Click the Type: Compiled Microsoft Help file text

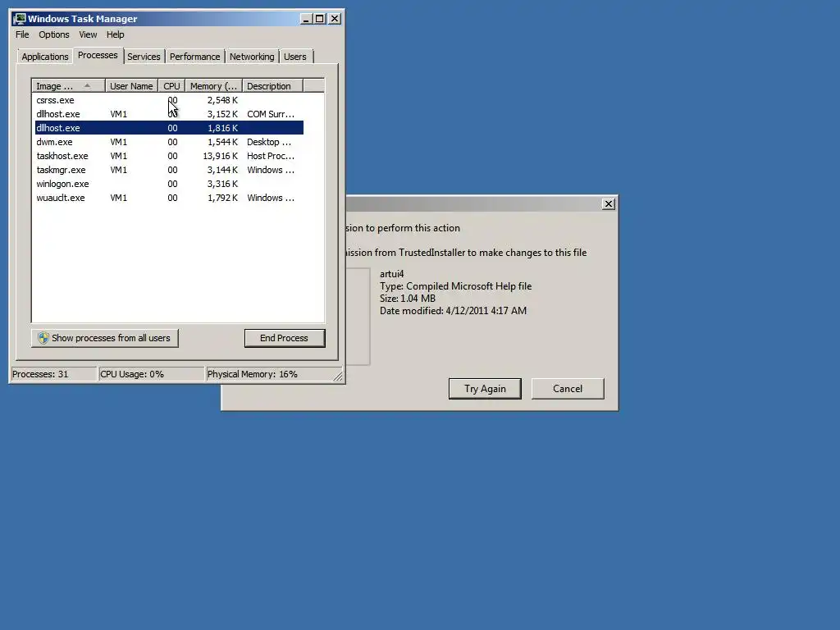pos(455,286)
